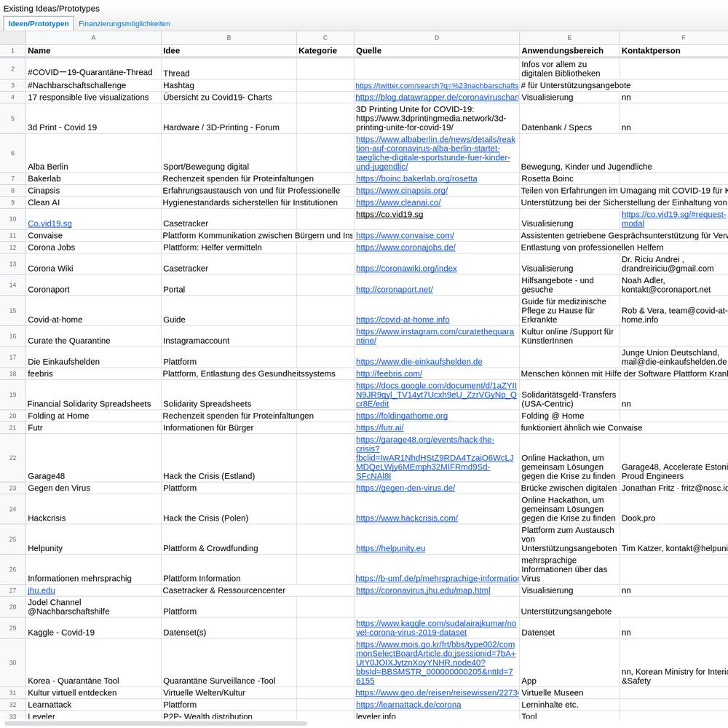
Task: Select the 'Plattform & Crowdfunding' cell
Action: tap(229, 539)
